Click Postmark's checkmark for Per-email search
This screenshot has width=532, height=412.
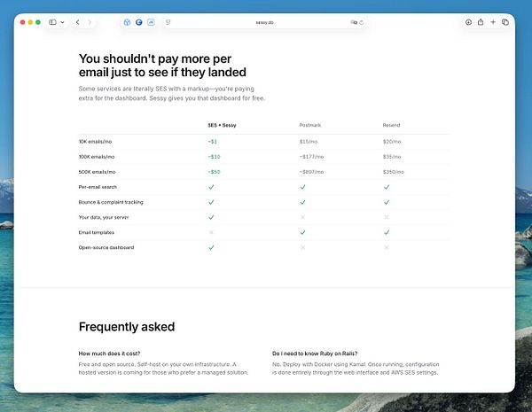tap(302, 187)
